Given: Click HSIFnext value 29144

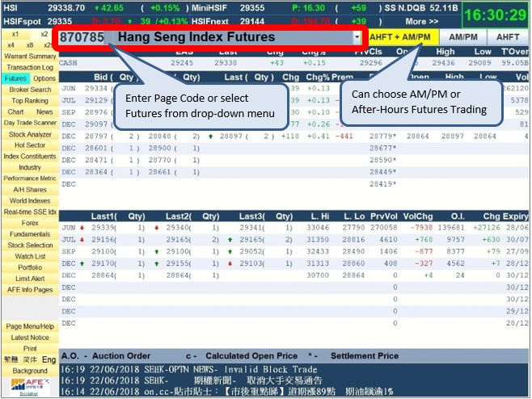Looking at the screenshot, I should [x=252, y=22].
